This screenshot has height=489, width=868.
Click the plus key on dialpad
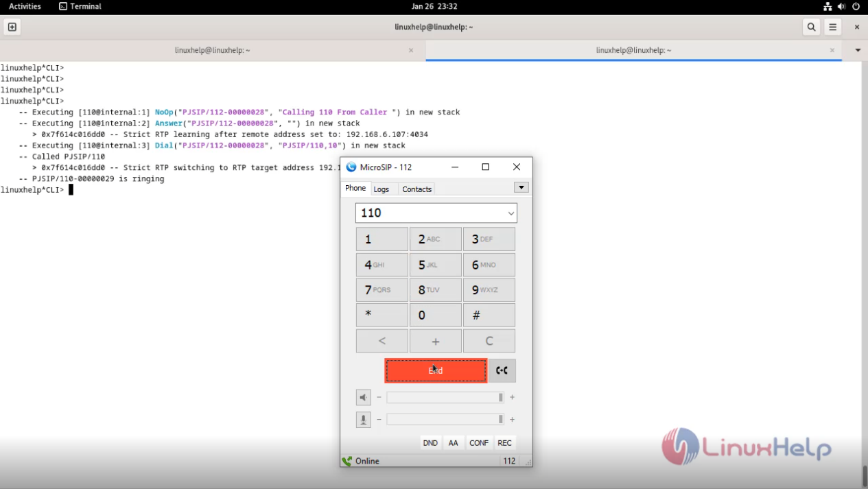click(x=435, y=341)
